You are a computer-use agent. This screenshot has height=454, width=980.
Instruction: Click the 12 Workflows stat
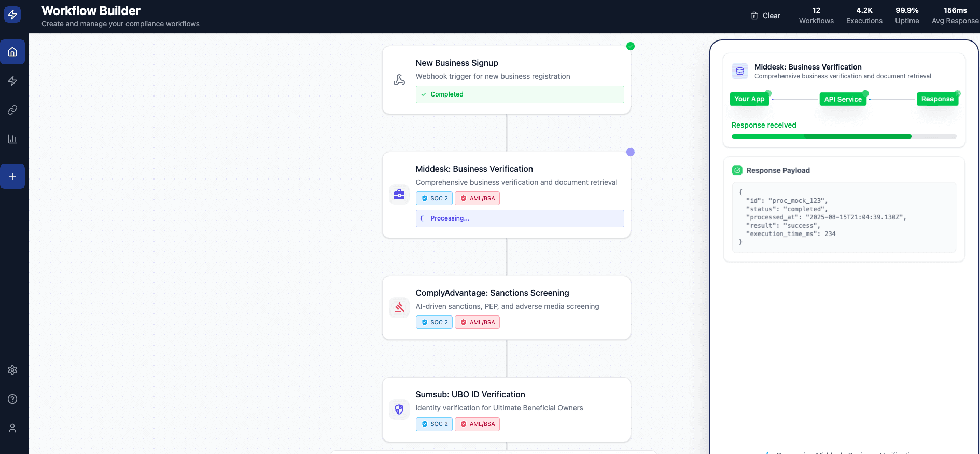pyautogui.click(x=816, y=16)
